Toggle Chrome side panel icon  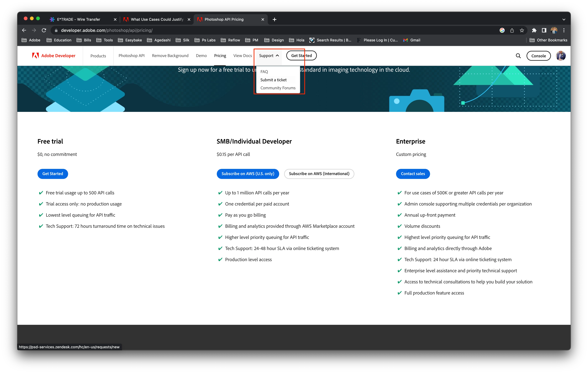pyautogui.click(x=544, y=30)
